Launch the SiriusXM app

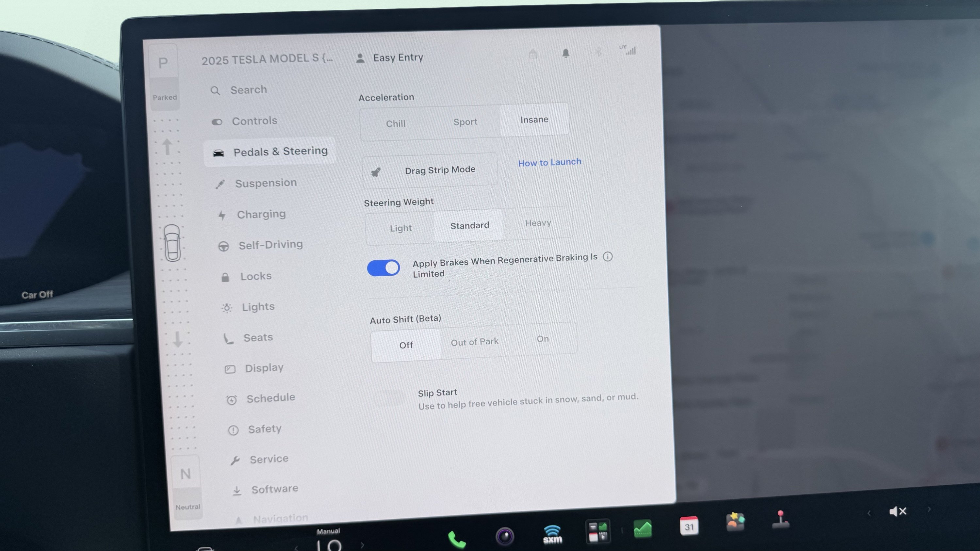[x=552, y=534]
